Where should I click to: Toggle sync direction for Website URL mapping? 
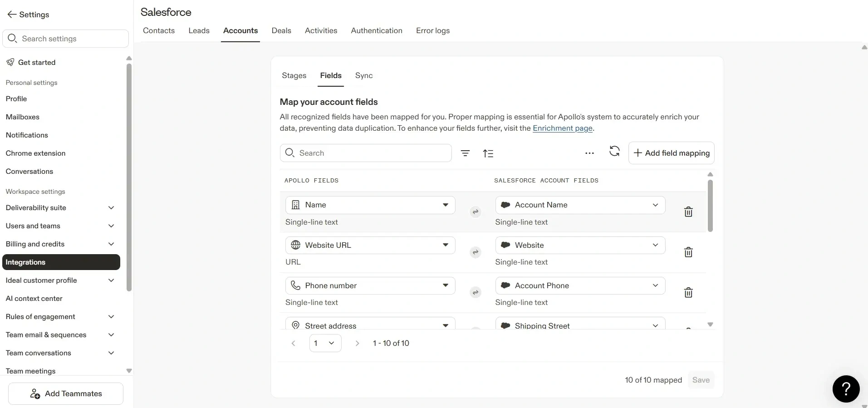475,252
